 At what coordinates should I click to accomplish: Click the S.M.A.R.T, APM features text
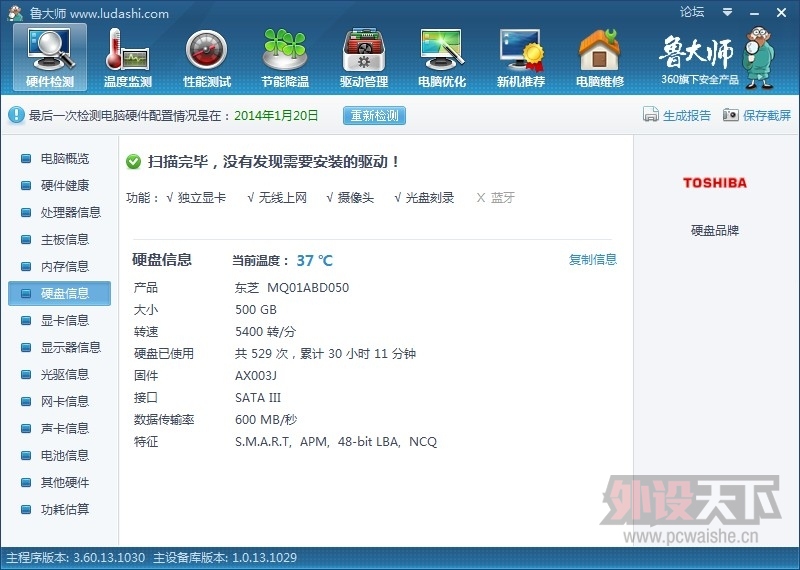coord(336,441)
